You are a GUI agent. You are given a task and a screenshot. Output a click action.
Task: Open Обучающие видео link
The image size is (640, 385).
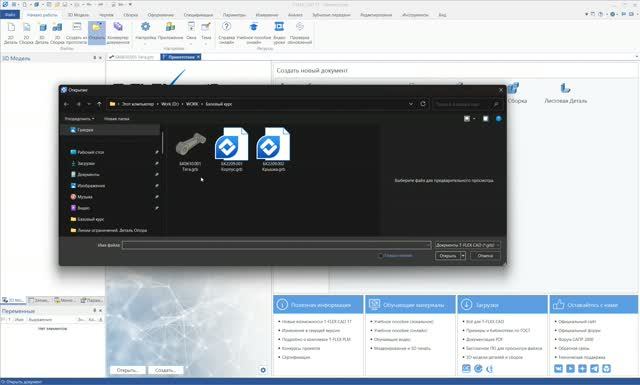(x=392, y=339)
